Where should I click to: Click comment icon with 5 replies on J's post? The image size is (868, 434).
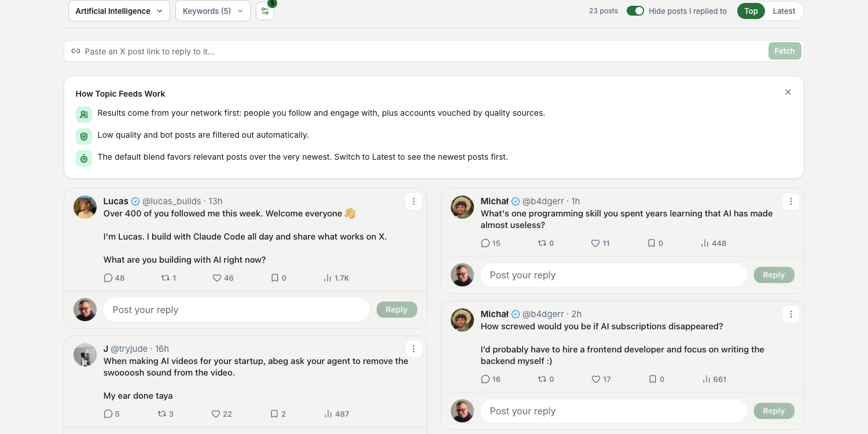pyautogui.click(x=108, y=414)
